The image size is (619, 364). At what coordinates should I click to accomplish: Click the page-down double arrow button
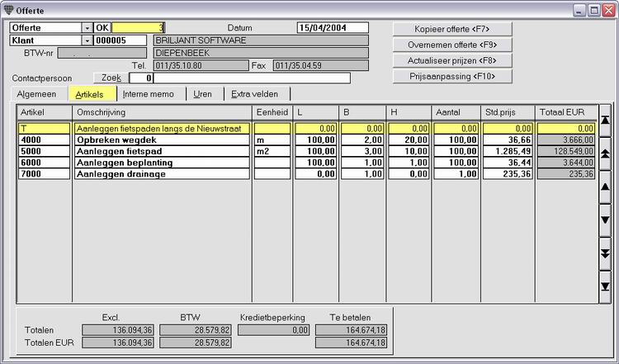[605, 253]
